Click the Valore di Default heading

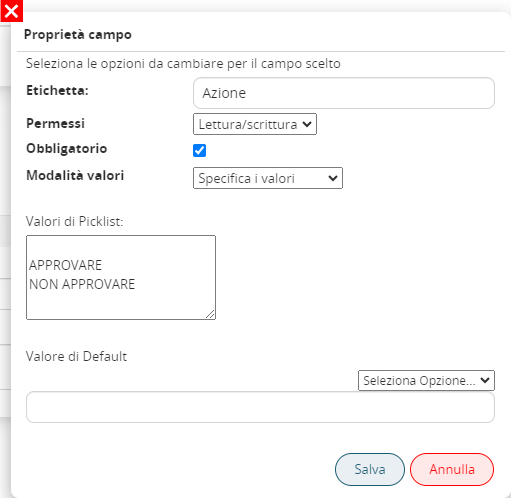point(76,356)
